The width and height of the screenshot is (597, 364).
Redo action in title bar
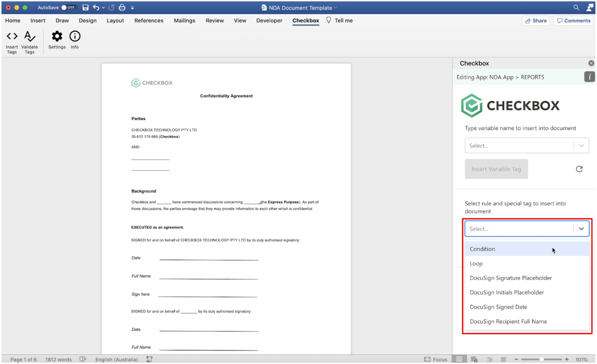pos(111,8)
